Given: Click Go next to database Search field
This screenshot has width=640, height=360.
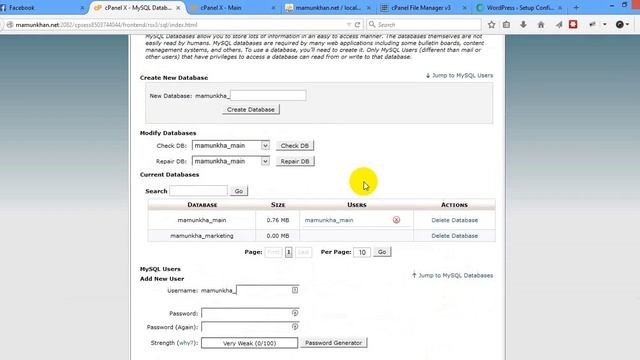Looking at the screenshot, I should 239,191.
